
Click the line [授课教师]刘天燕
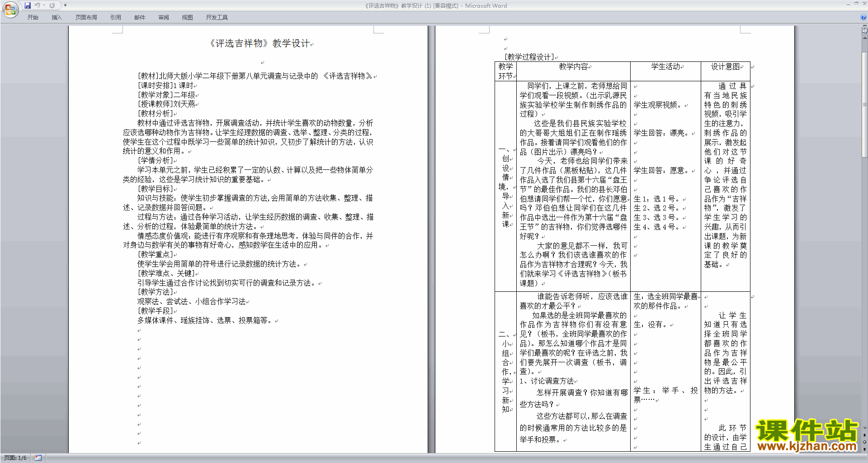(166, 104)
